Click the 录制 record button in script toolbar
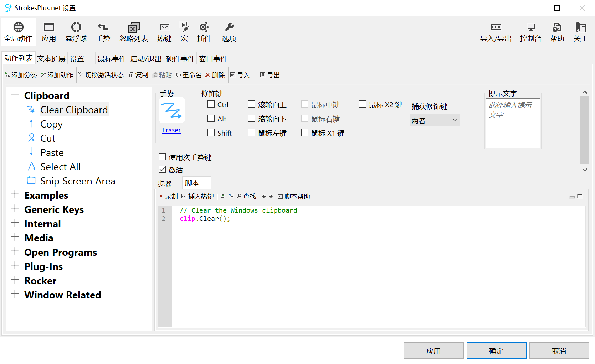Screen dimensions: 595x364 tap(168, 197)
